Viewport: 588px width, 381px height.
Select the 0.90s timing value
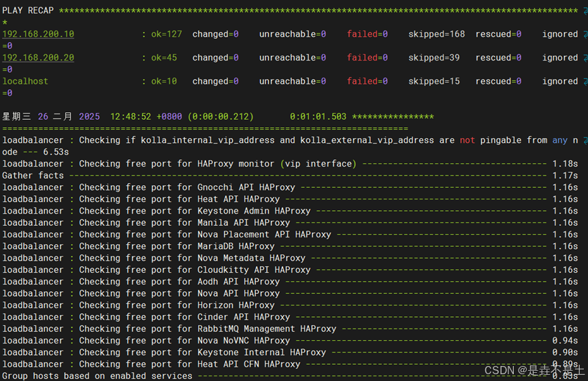click(565, 352)
